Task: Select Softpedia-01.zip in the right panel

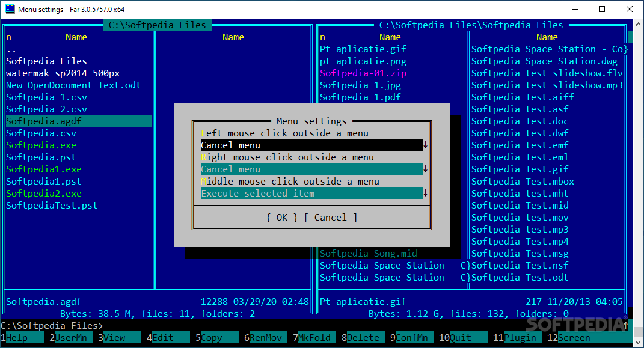Action: (x=363, y=73)
